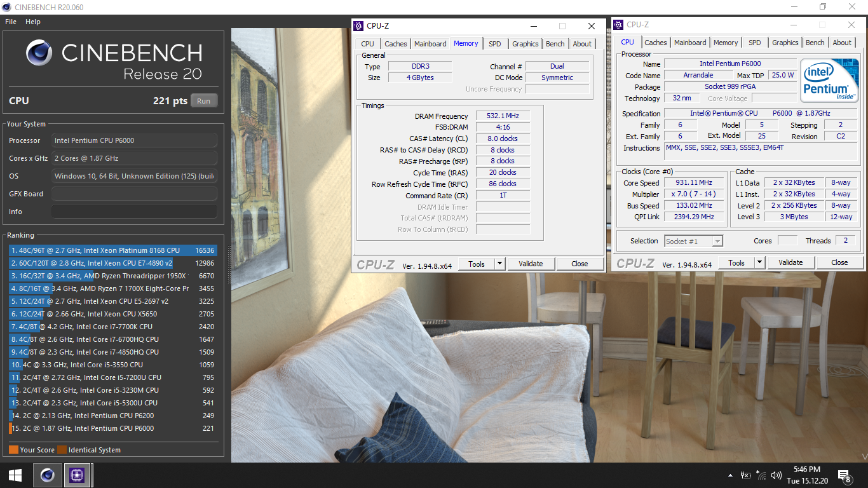Select the Xeon E7-4890 v2 ranking row
Screen dimensions: 868x488
coord(113,263)
